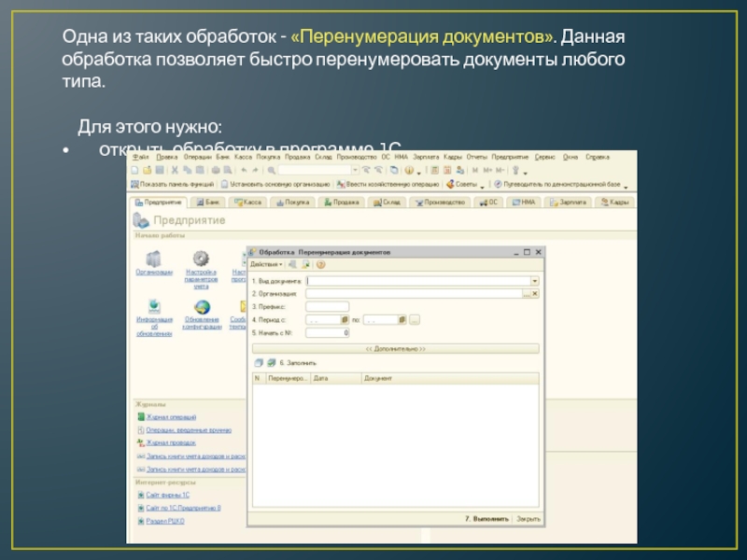Click the calendar icon beside Период с field

[x=345, y=320]
